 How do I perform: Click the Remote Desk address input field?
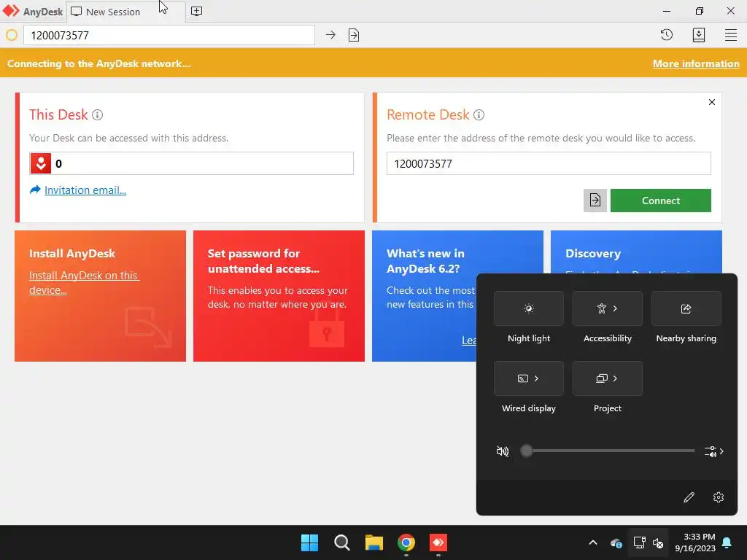pyautogui.click(x=549, y=163)
